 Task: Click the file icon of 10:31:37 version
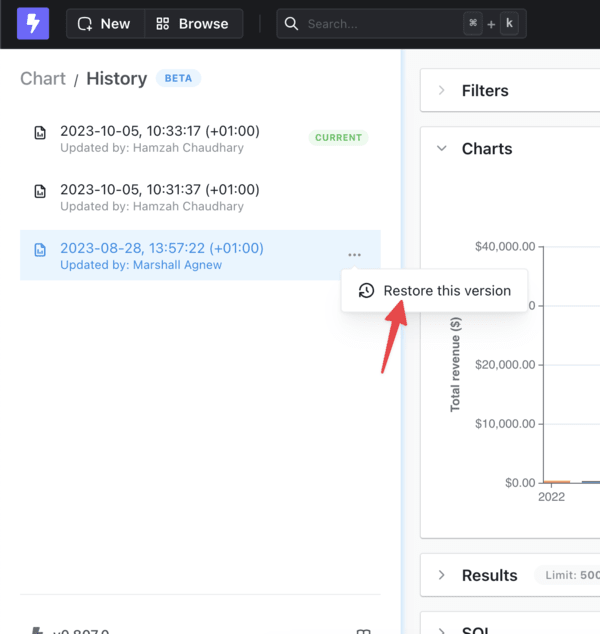(x=40, y=191)
